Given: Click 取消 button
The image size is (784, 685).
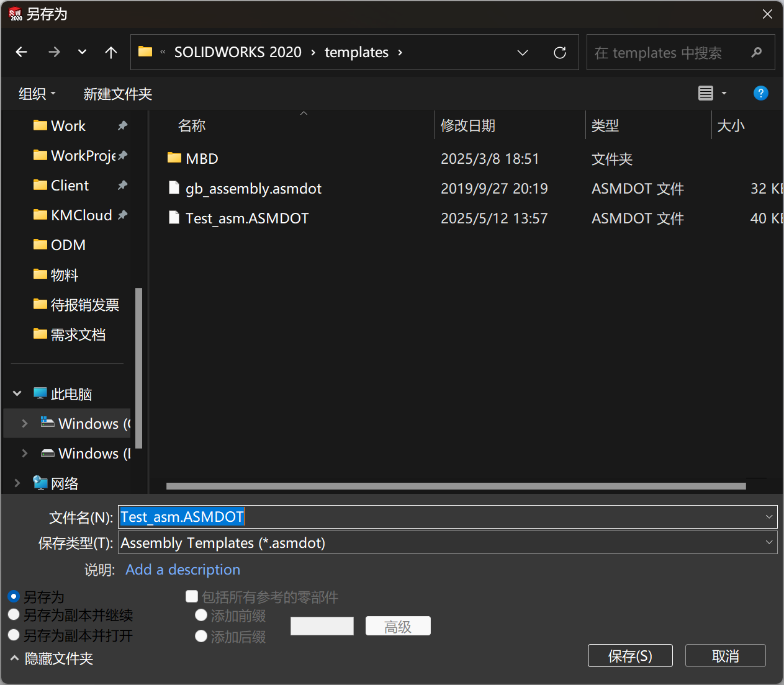Looking at the screenshot, I should pyautogui.click(x=726, y=656).
